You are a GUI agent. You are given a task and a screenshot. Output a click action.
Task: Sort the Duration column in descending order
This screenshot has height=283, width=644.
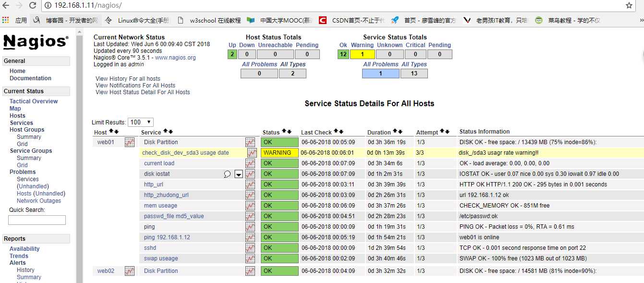[400, 131]
